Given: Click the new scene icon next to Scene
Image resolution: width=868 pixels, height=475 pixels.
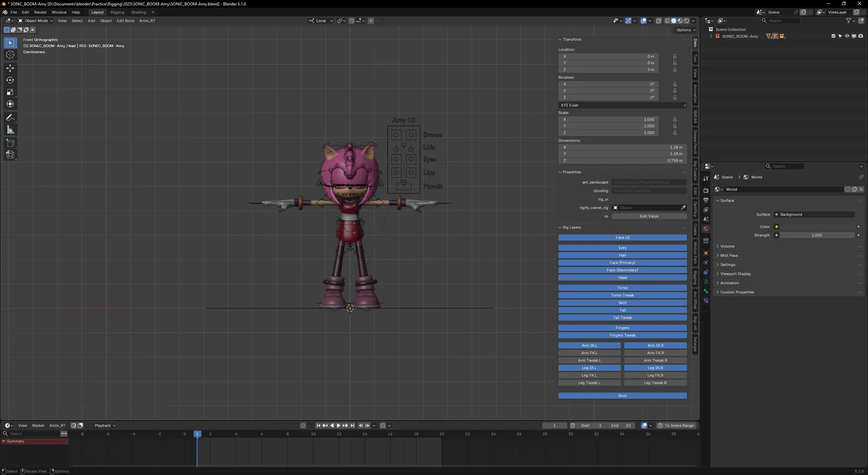Looking at the screenshot, I should tap(803, 12).
